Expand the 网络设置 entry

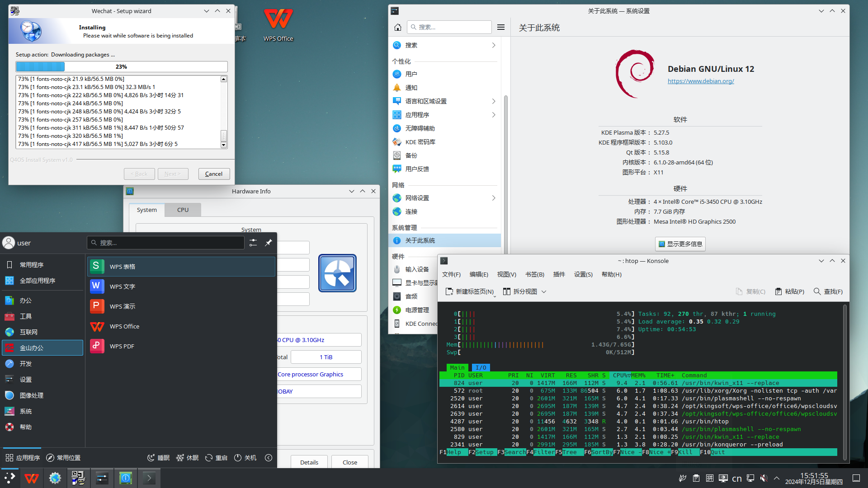click(x=494, y=198)
